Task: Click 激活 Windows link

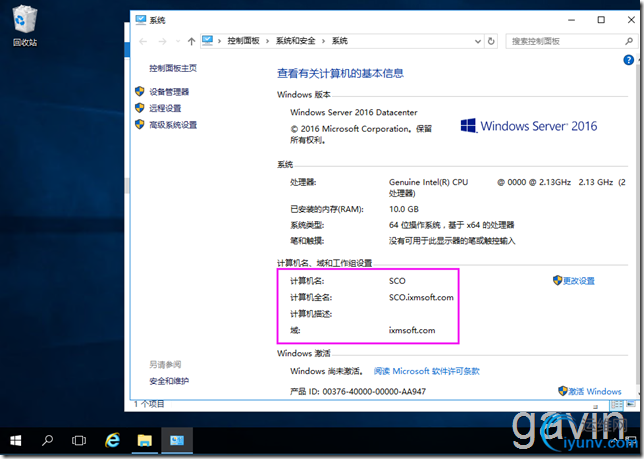Action: click(595, 392)
